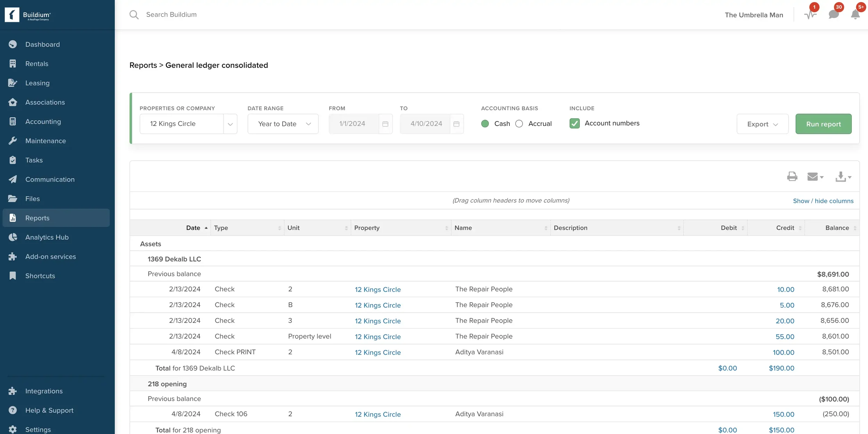Viewport: 868px width, 434px height.
Task: Select the Cash accounting basis
Action: click(x=485, y=124)
